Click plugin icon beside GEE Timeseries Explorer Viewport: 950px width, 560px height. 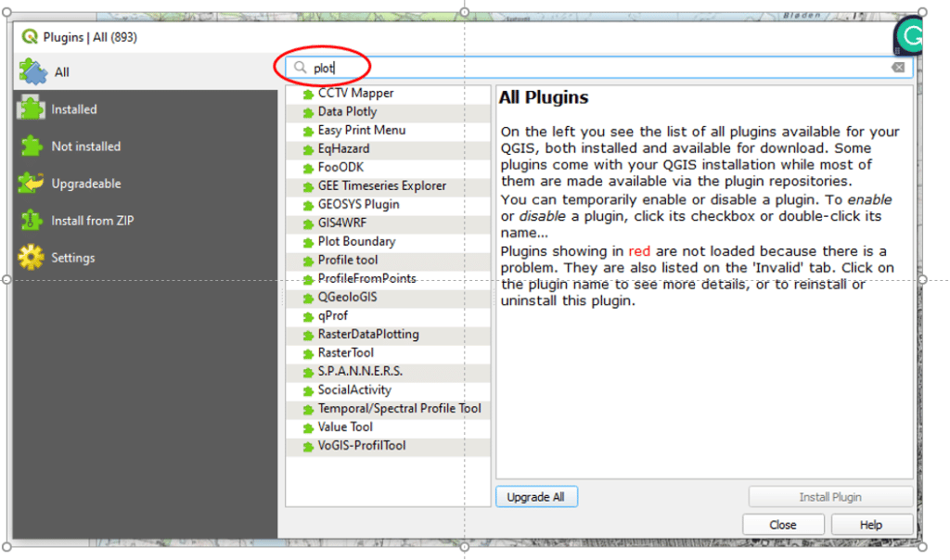(308, 186)
